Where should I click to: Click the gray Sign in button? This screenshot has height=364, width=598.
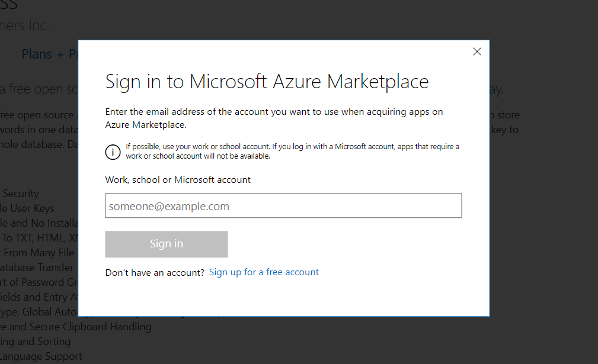(167, 244)
